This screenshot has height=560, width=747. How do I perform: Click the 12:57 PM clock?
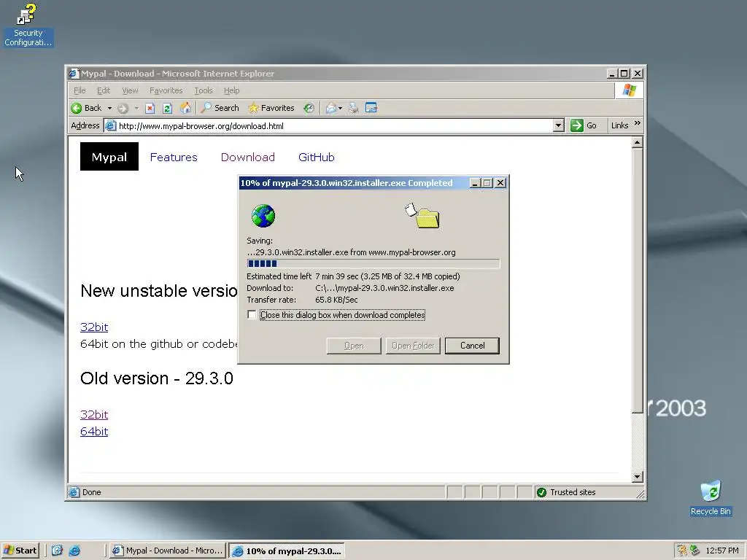722,551
